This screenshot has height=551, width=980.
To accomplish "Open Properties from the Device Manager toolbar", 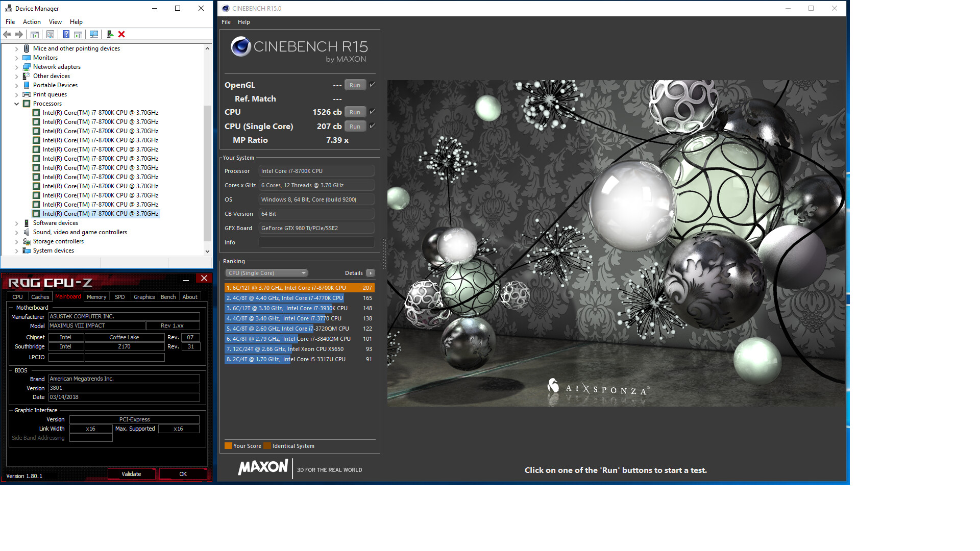I will (50, 34).
